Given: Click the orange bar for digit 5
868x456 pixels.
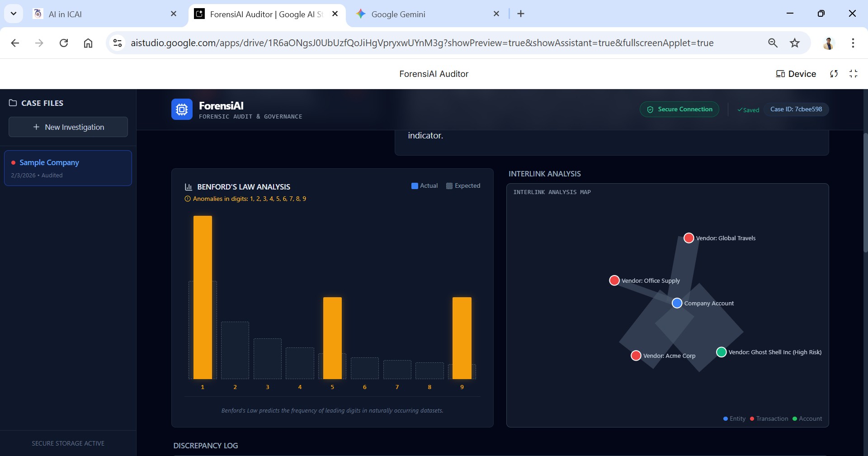Looking at the screenshot, I should tap(332, 337).
